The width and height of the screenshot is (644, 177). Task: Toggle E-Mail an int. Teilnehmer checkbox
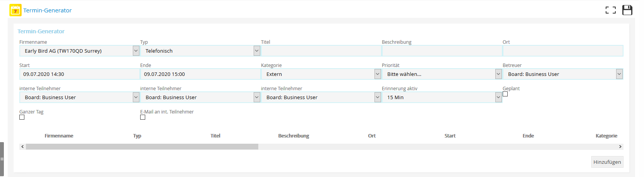click(143, 117)
